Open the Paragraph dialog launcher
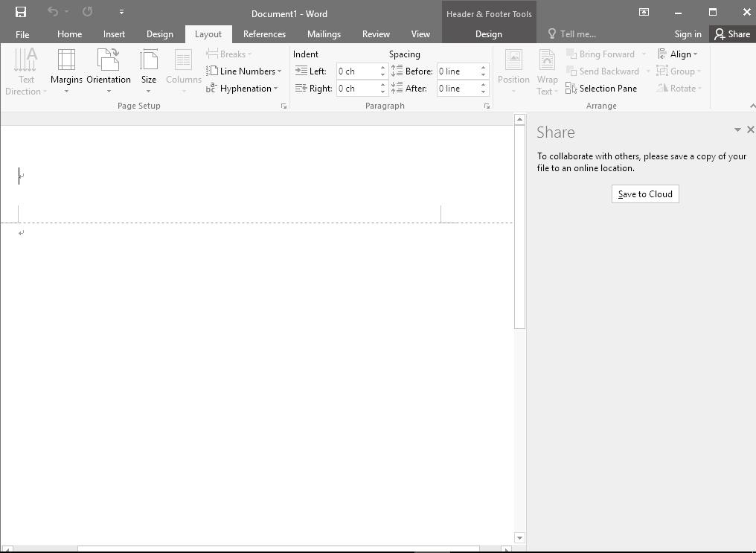This screenshot has width=756, height=553. 487,106
